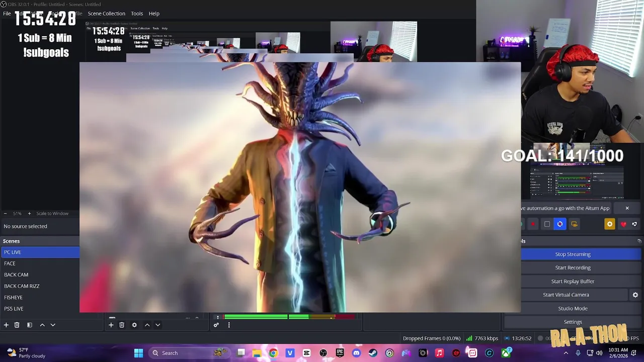
Task: Click Stop Streaming button
Action: point(573,254)
